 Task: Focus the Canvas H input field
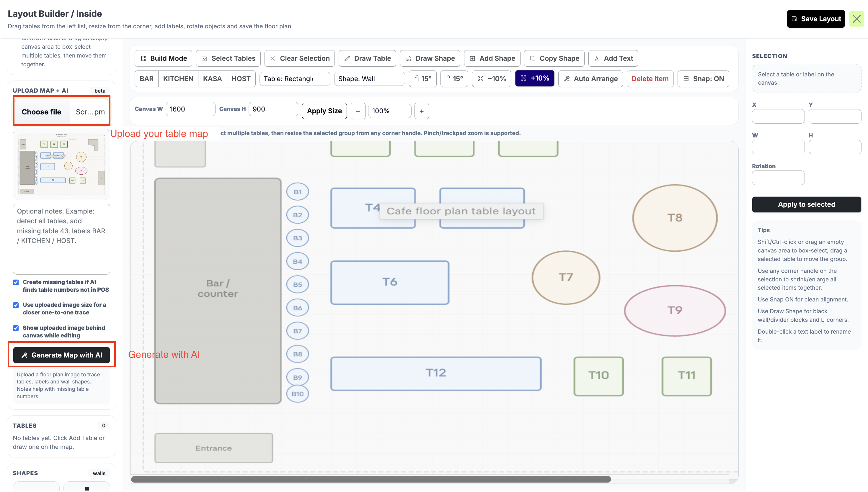click(273, 109)
